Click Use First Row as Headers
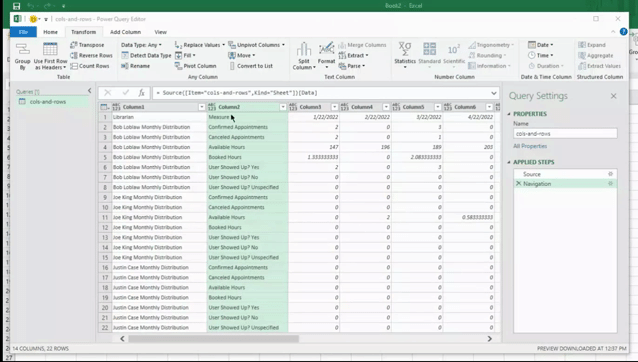The width and height of the screenshot is (638, 362). coord(50,56)
